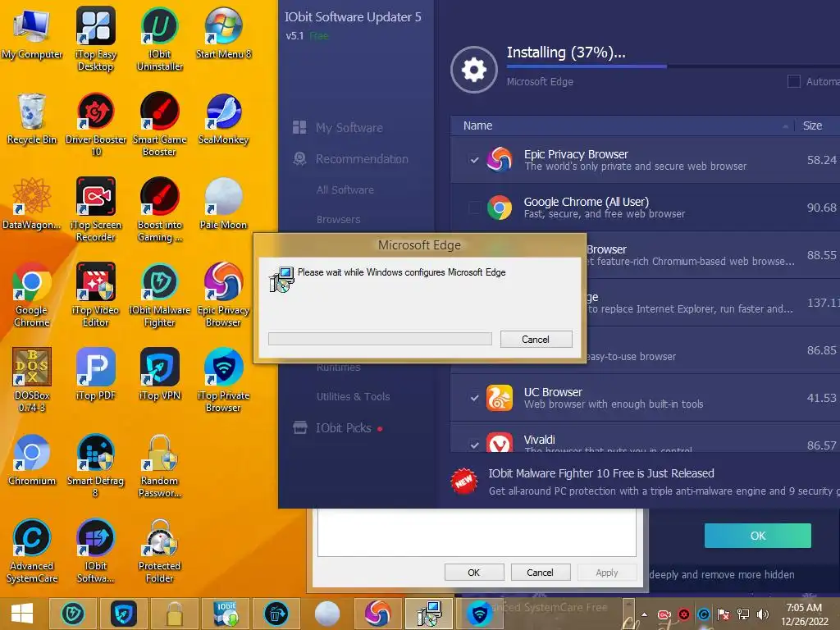Click the installing gear icon
Screen dimensions: 840x630
pos(473,70)
